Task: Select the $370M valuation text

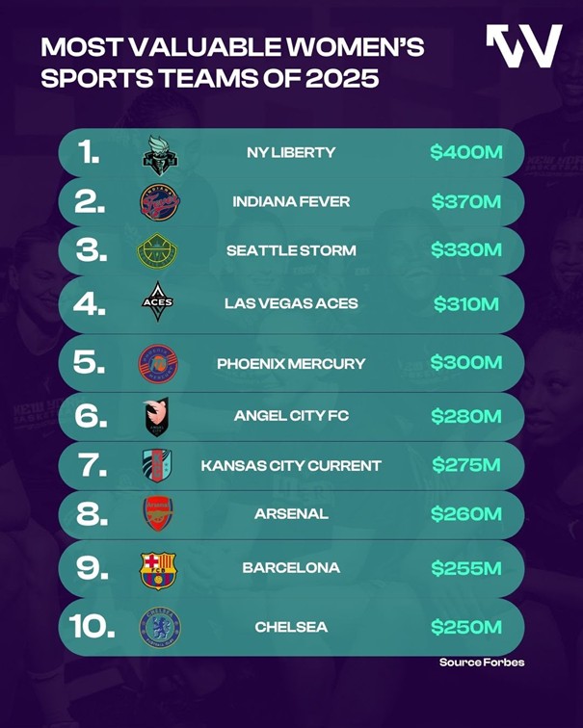Action: tap(466, 201)
